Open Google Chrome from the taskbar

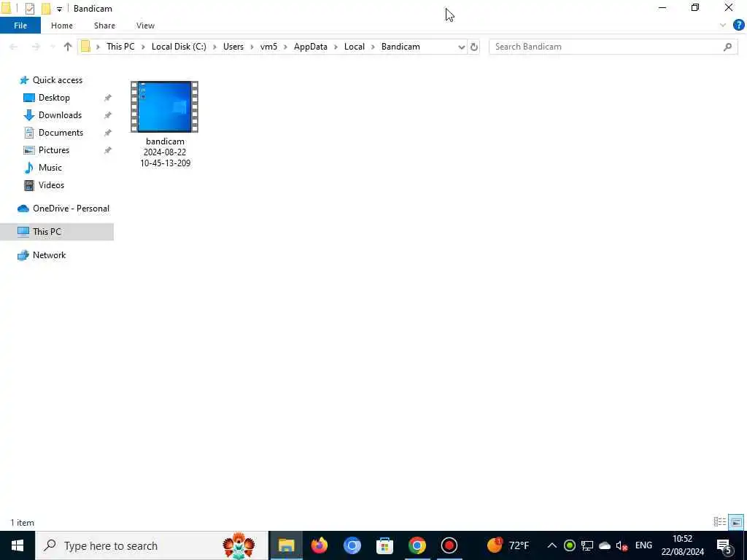pos(417,545)
